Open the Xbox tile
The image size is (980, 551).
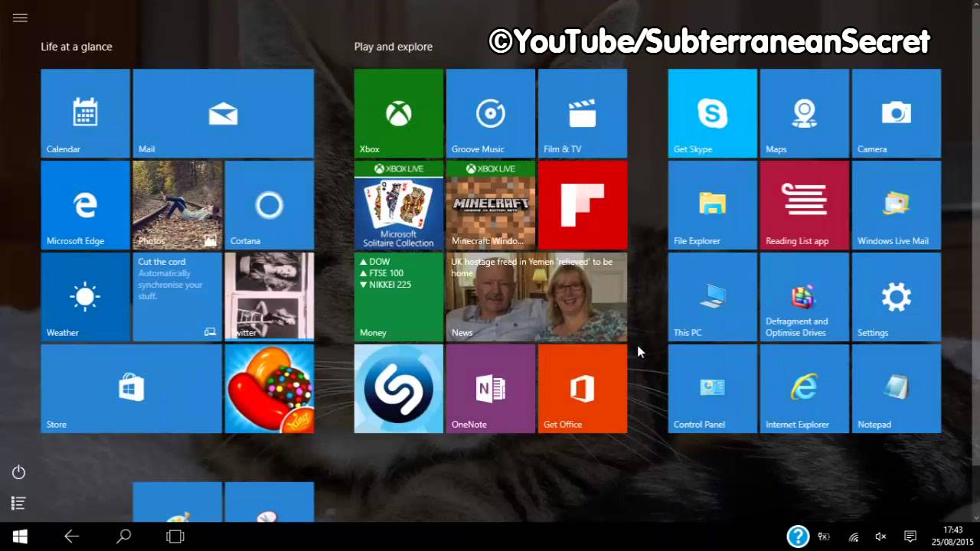pos(398,113)
